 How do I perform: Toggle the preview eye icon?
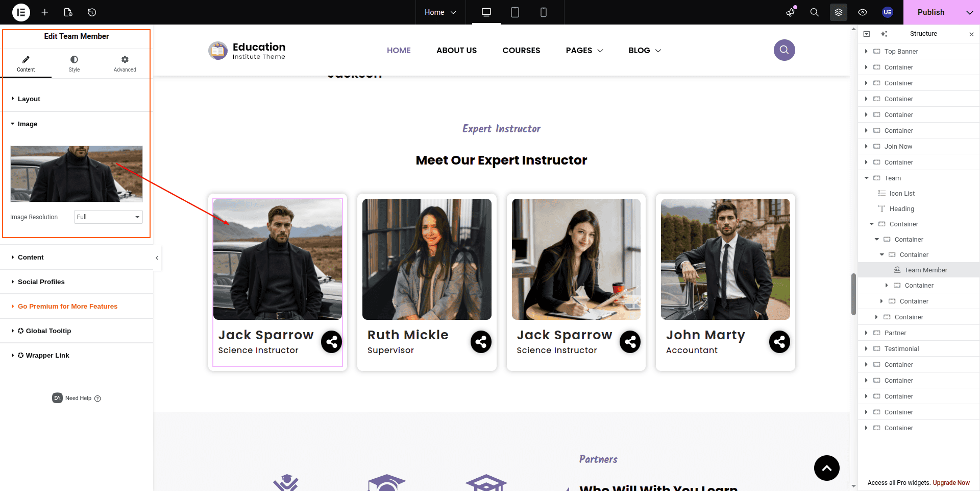(x=863, y=12)
